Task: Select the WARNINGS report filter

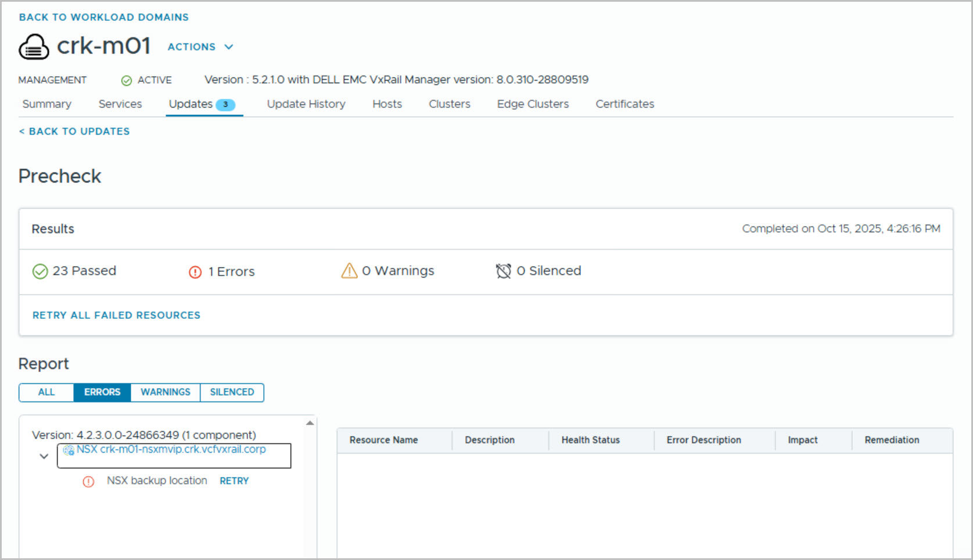Action: click(166, 392)
